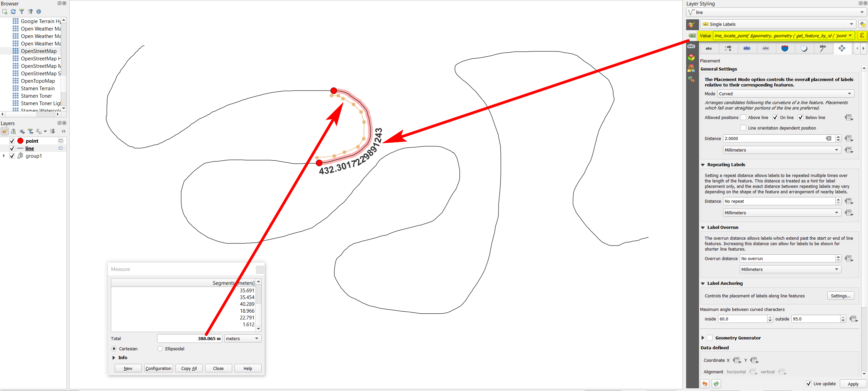Image resolution: width=868 pixels, height=391 pixels.
Task: Click the Configuration button in Measure dialog
Action: coord(158,368)
